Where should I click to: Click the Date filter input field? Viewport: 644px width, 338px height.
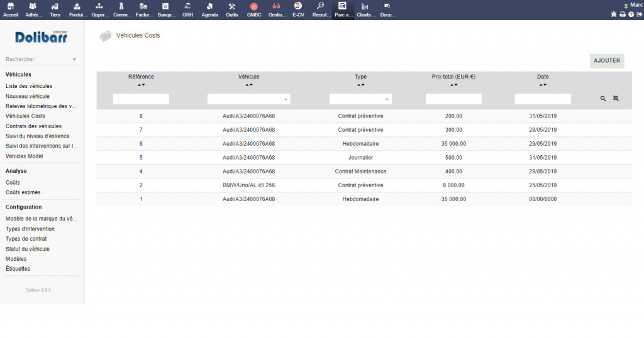pos(543,99)
